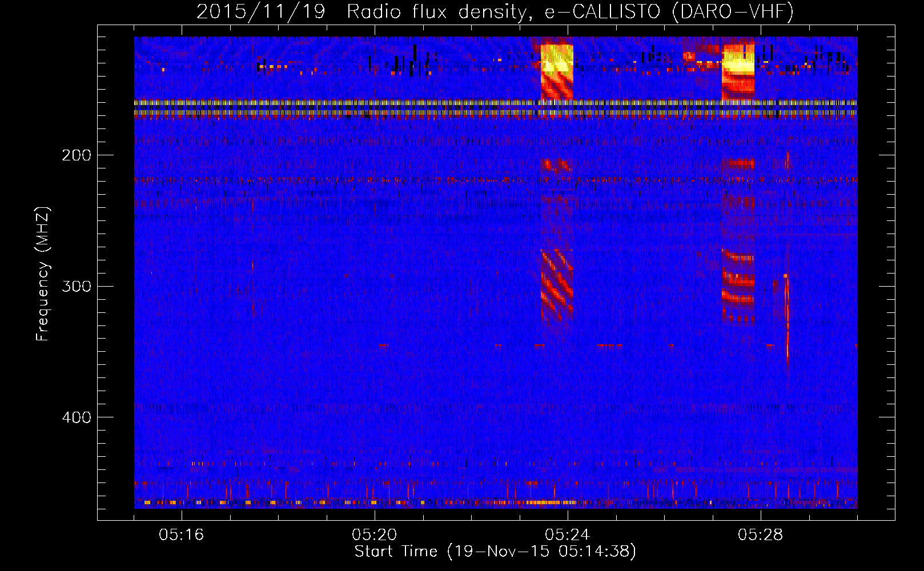Viewport: 924px width, 571px height.
Task: Click the 05:16 time axis label
Action: 182,535
